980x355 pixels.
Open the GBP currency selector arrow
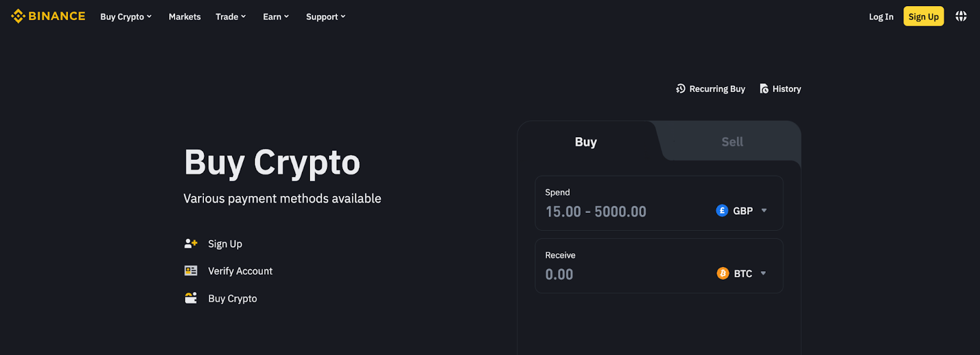click(x=764, y=211)
